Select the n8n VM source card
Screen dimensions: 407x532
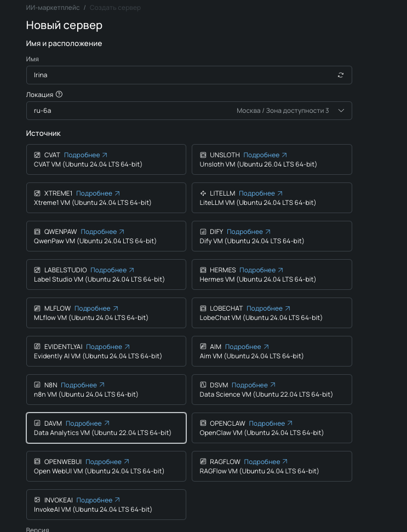pos(106,390)
